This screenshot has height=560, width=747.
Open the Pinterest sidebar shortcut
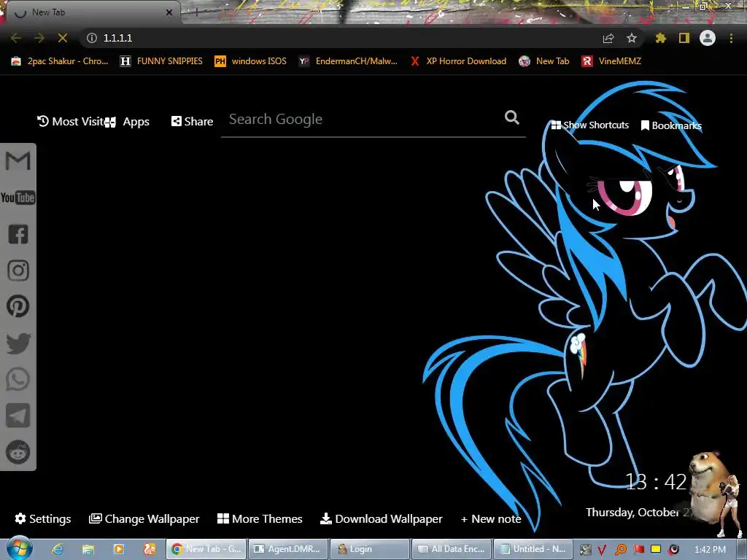[18, 307]
